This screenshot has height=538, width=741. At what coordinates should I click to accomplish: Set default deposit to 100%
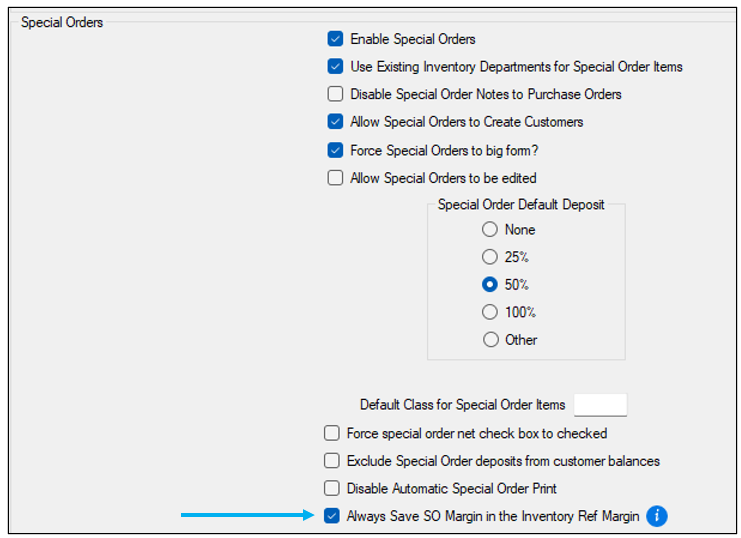490,312
